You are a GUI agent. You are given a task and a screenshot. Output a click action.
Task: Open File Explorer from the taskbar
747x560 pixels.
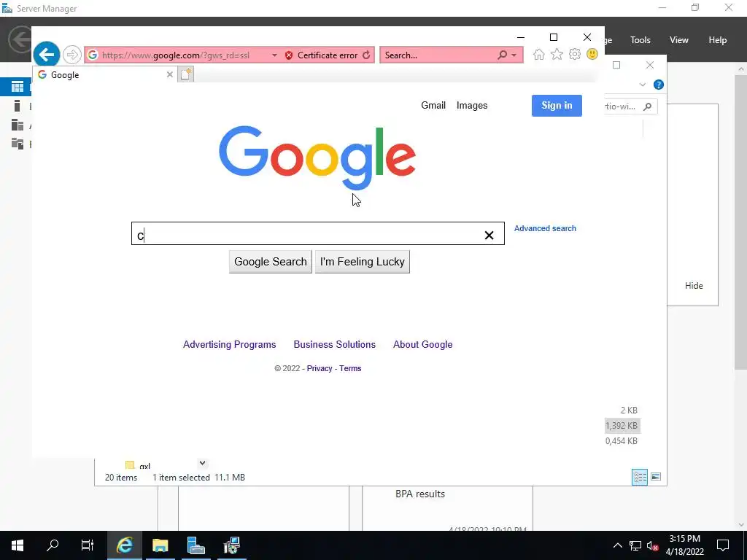coord(160,545)
